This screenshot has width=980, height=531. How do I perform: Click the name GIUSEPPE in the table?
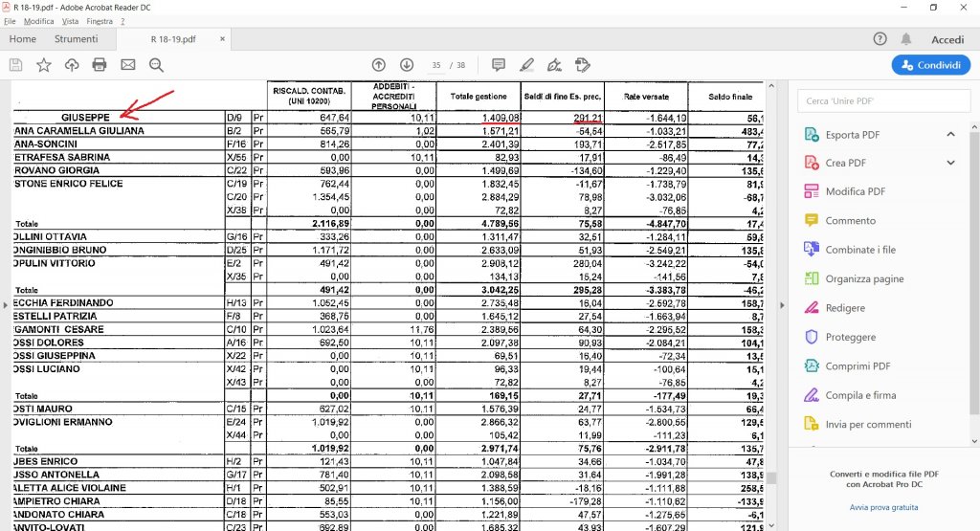click(x=85, y=118)
